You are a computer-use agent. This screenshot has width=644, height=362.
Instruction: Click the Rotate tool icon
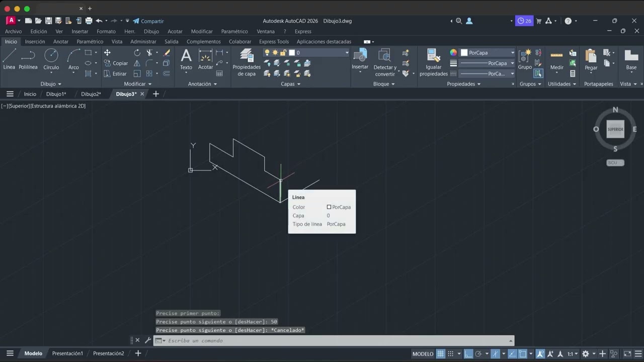[137, 53]
